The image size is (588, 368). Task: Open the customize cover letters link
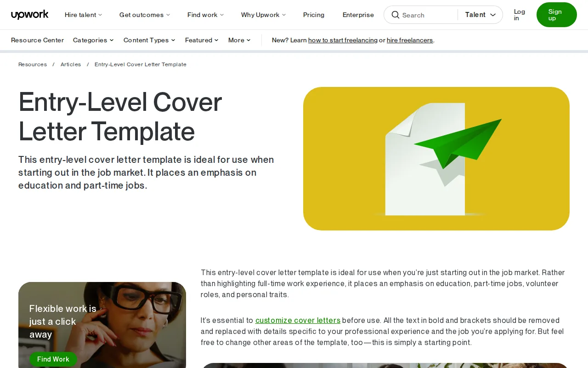298,320
